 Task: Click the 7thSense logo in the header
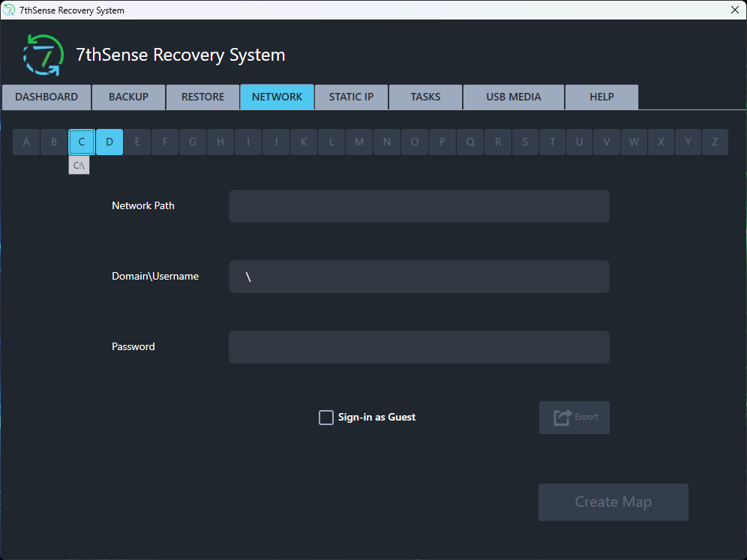pos(43,55)
